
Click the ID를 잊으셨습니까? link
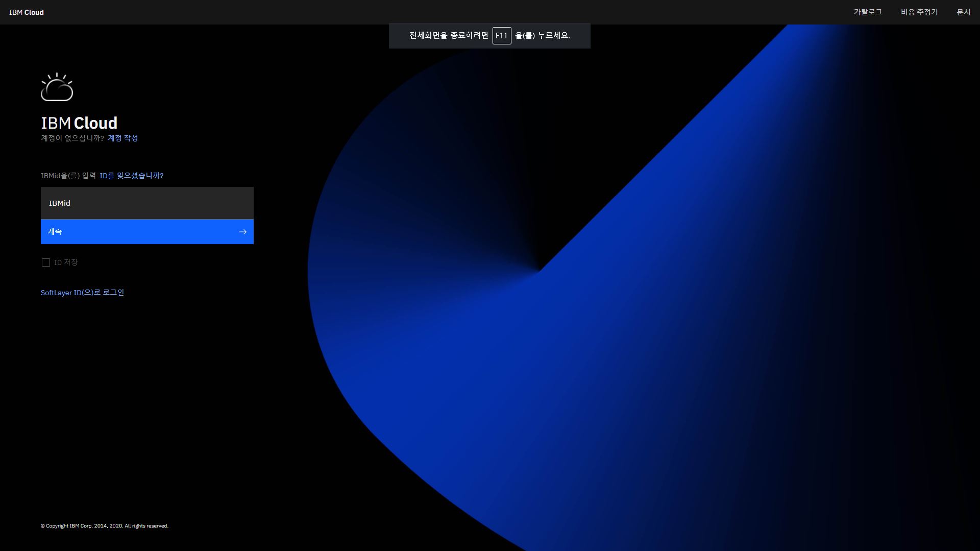pyautogui.click(x=132, y=176)
